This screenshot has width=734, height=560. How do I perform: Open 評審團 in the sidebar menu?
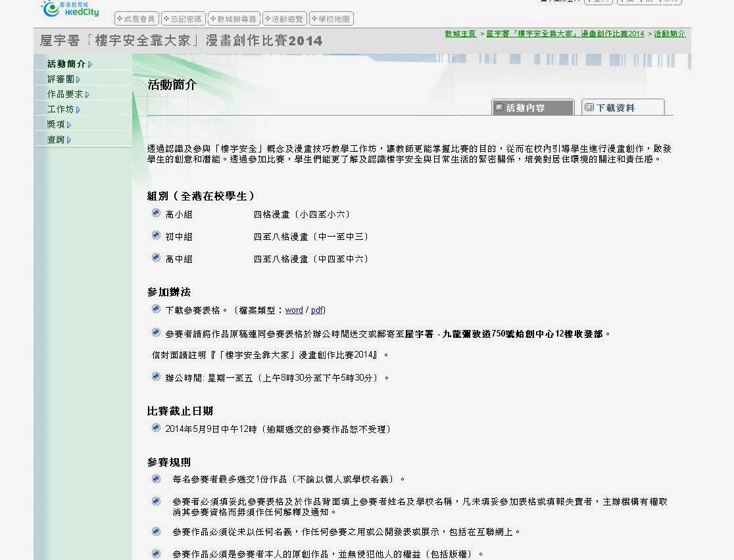tap(61, 79)
